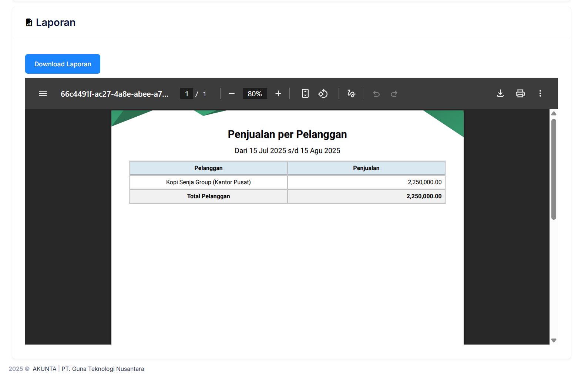Click the page number input field
The image size is (588, 379).
pos(187,94)
